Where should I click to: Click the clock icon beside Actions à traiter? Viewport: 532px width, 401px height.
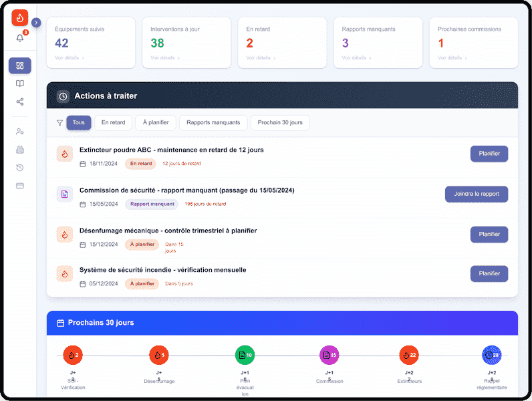click(x=63, y=96)
